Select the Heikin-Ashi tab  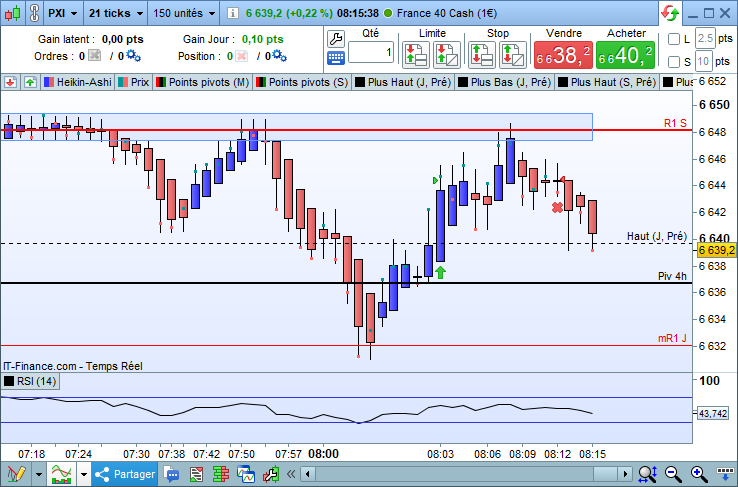click(77, 82)
